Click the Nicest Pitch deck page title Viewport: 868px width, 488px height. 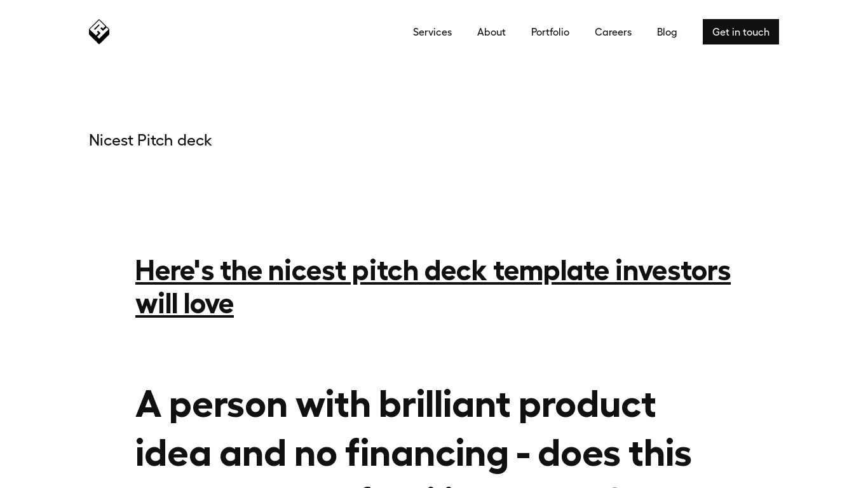click(151, 140)
